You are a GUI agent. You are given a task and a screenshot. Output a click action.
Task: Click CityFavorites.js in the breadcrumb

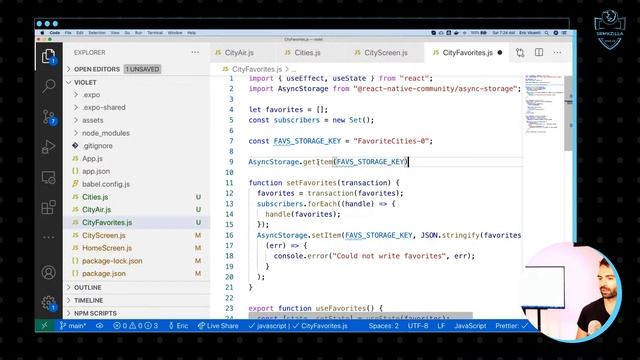pos(257,69)
